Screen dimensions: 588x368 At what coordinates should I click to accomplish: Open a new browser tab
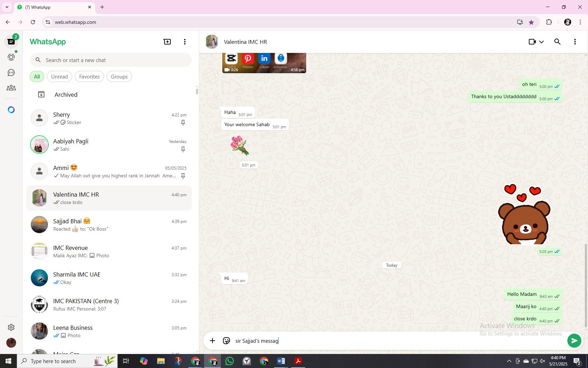tap(102, 7)
